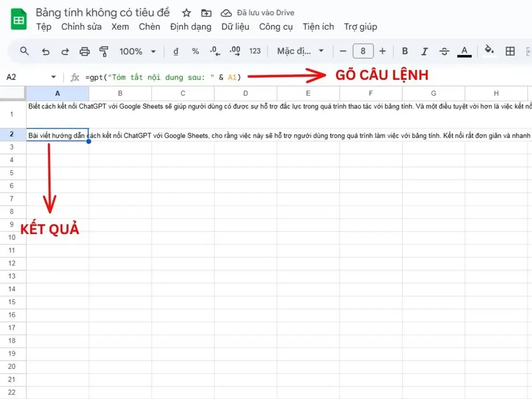
Task: Open more number formats 123
Action: (255, 51)
